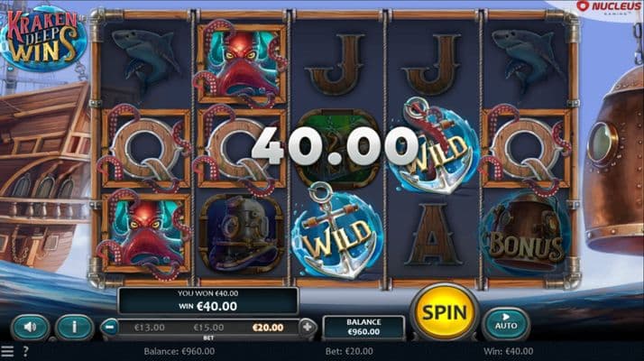Image resolution: width=644 pixels, height=361 pixels.
Task: Click the Kraken Deep Wins logo
Action: pyautogui.click(x=42, y=38)
